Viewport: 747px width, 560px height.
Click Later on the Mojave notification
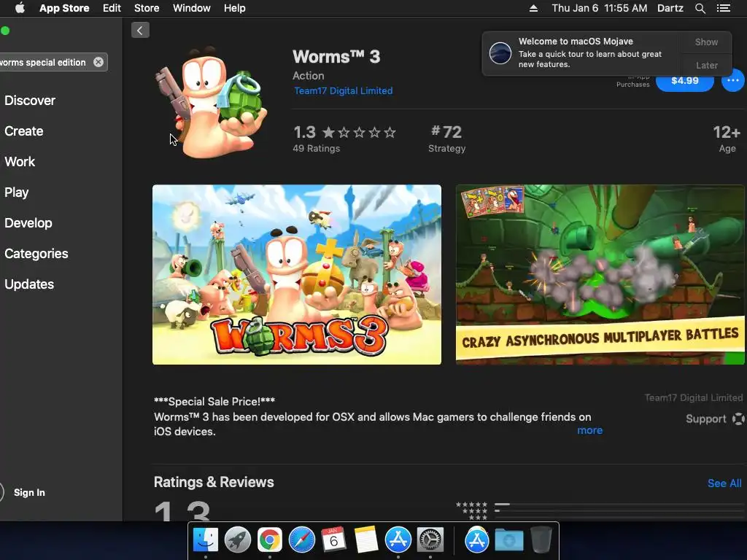point(706,65)
